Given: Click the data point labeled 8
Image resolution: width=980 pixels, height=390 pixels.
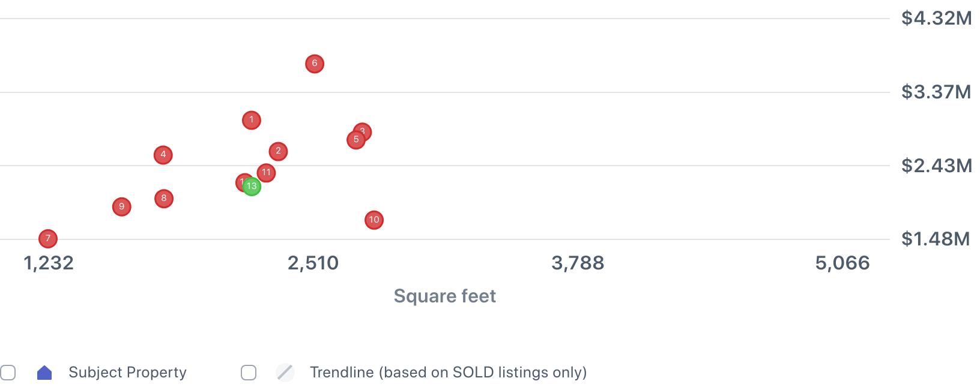Looking at the screenshot, I should click(x=164, y=199).
